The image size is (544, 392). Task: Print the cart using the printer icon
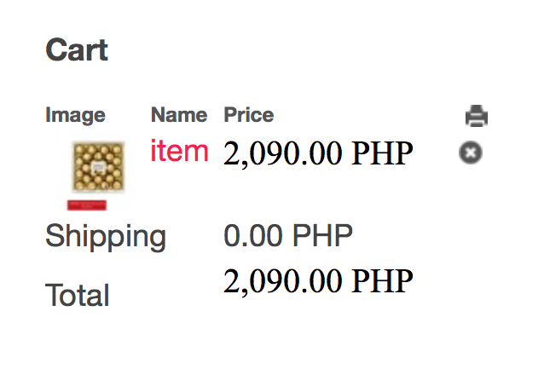pyautogui.click(x=476, y=115)
